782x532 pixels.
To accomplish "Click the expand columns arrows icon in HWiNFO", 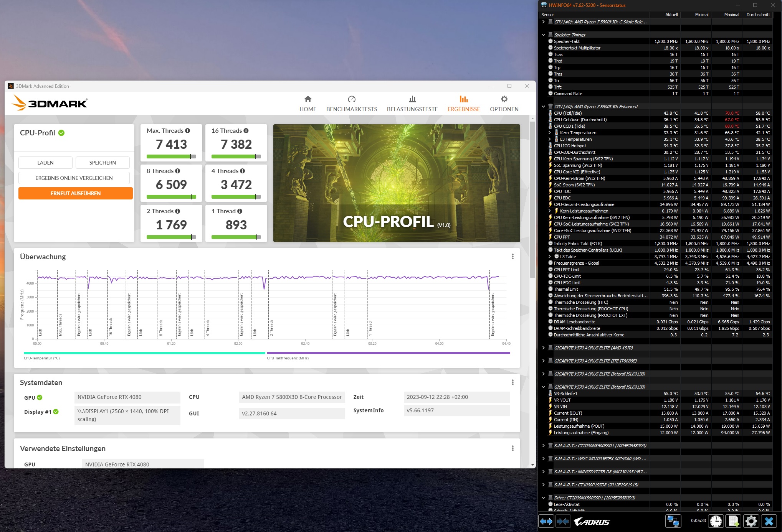I will (x=546, y=521).
